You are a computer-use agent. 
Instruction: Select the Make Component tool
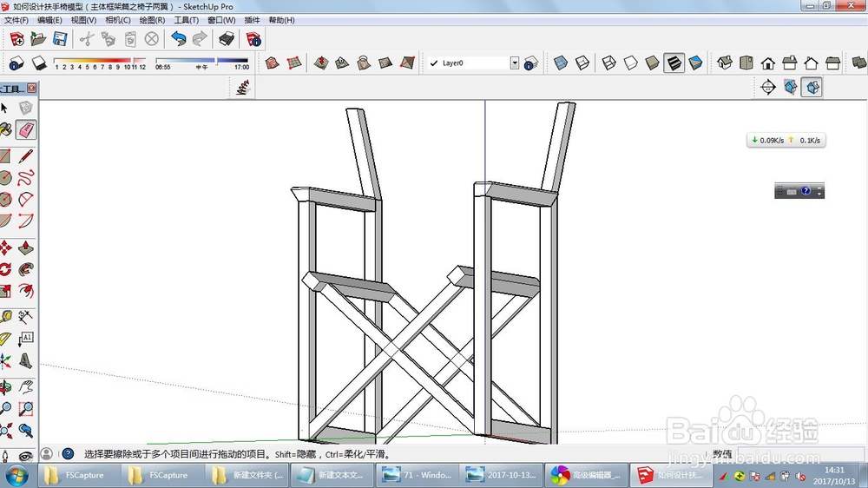click(x=25, y=108)
